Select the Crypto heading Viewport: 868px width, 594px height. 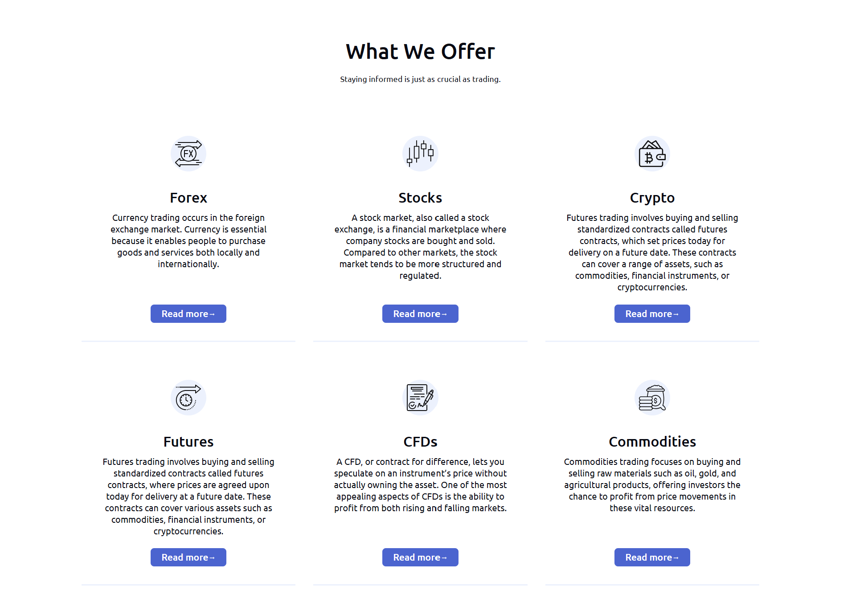(x=652, y=197)
